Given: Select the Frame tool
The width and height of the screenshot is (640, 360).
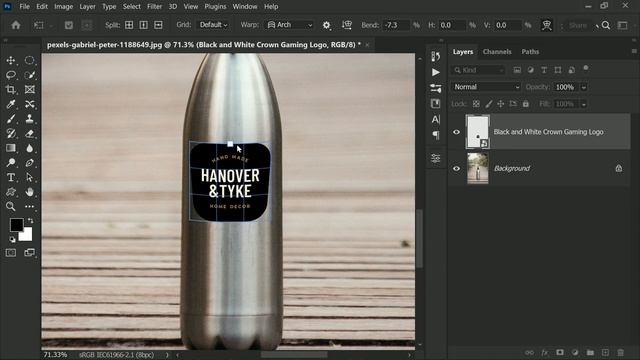Looking at the screenshot, I should [29, 89].
